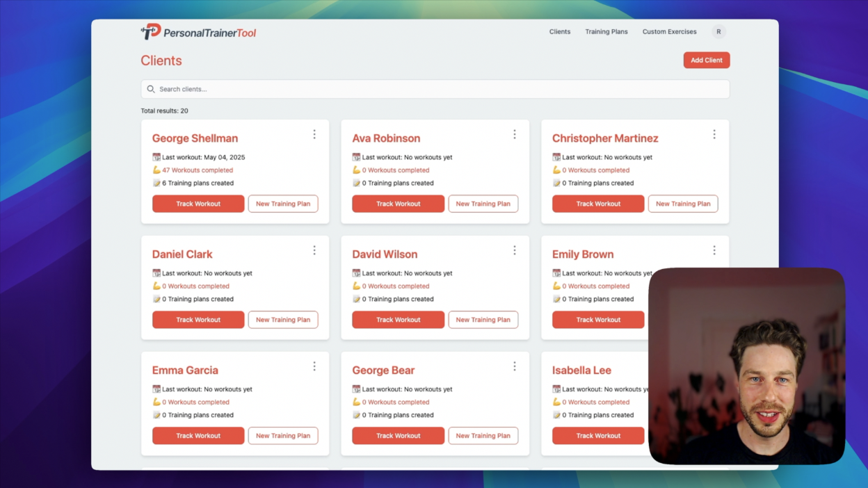The image size is (868, 488).
Task: Click the PersonalTrainerTool logo
Action: 198,32
